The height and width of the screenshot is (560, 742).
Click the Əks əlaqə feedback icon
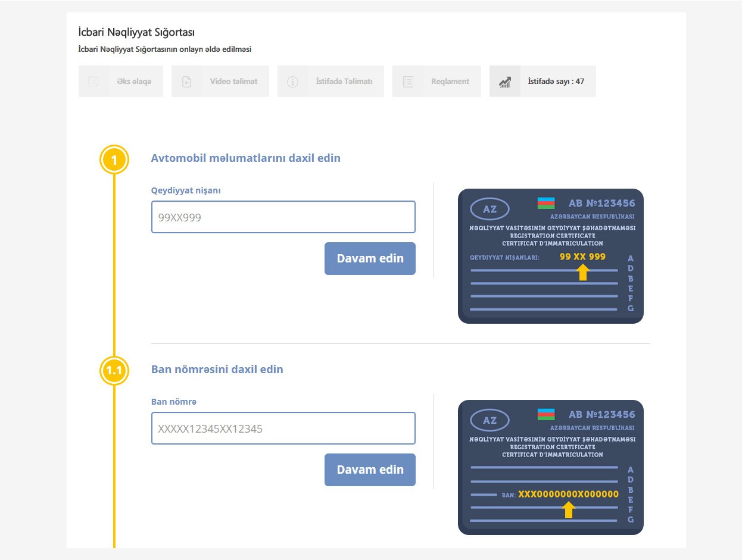[93, 82]
